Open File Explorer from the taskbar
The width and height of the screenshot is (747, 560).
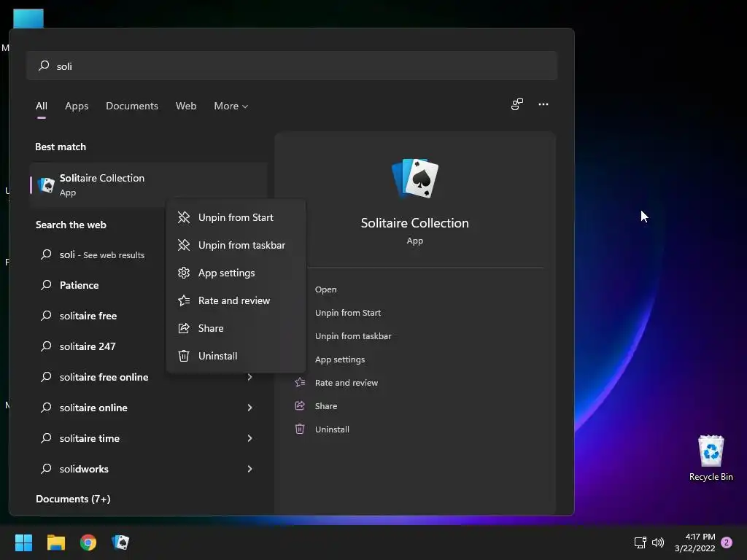pos(55,542)
